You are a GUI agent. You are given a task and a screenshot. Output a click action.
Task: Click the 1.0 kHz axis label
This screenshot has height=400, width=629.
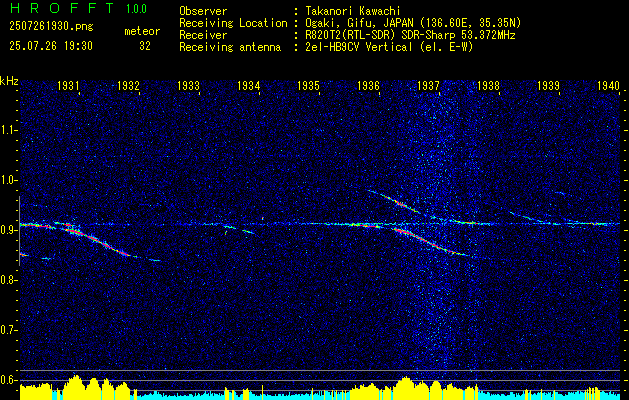pyautogui.click(x=8, y=181)
